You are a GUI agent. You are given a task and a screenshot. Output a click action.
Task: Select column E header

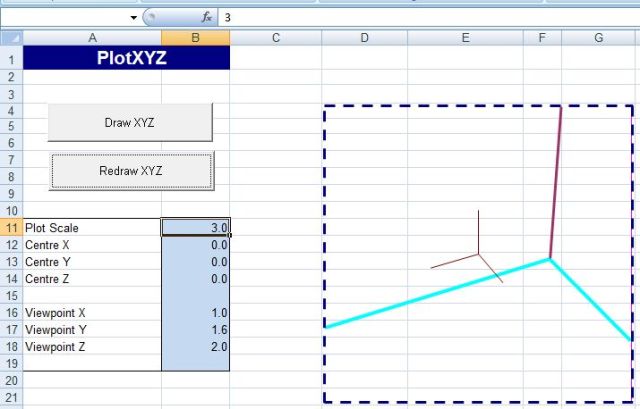pyautogui.click(x=465, y=38)
